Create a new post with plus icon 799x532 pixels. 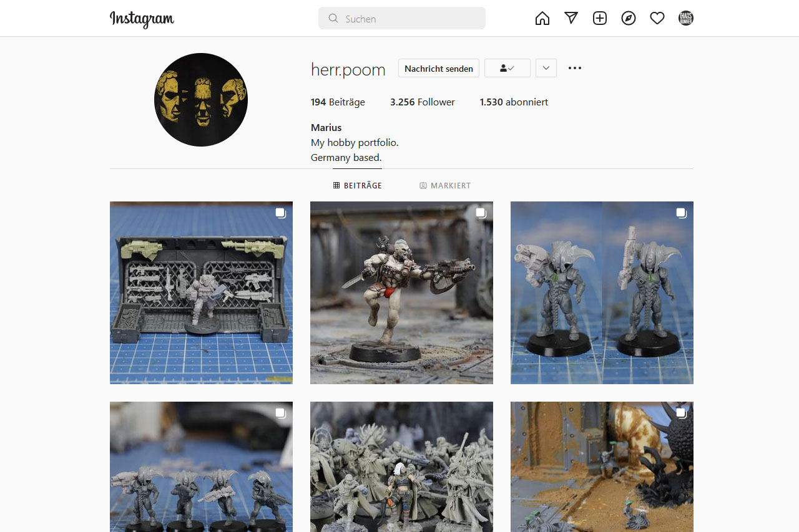600,18
